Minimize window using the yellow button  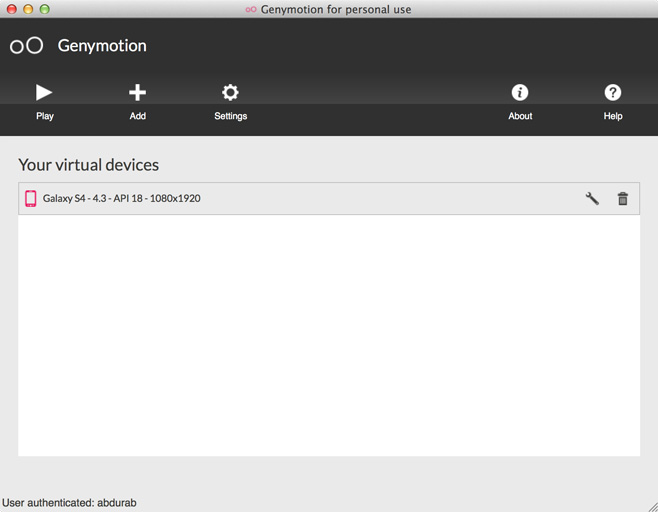click(28, 9)
